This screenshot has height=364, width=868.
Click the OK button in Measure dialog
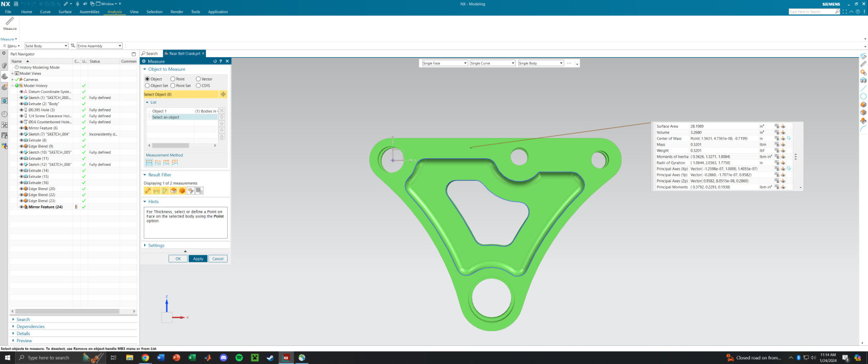point(178,259)
